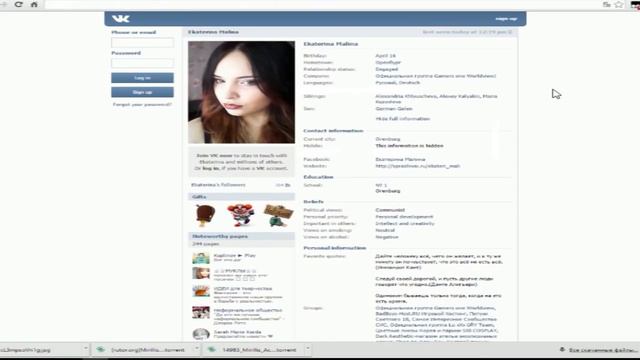Image resolution: width=640 pixels, height=360 pixels.
Task: Open the Sarah Marie Karda page
Action: pyautogui.click(x=237, y=332)
